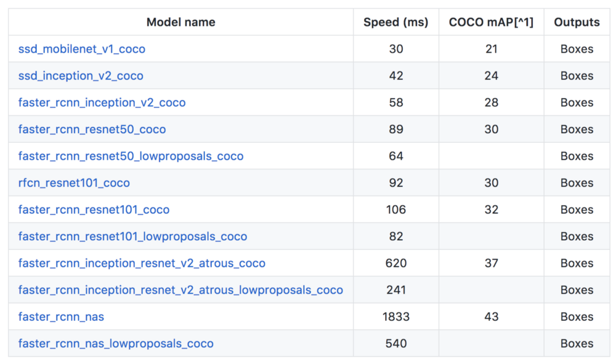
Task: Select the Speed (ms) column header
Action: (x=395, y=23)
